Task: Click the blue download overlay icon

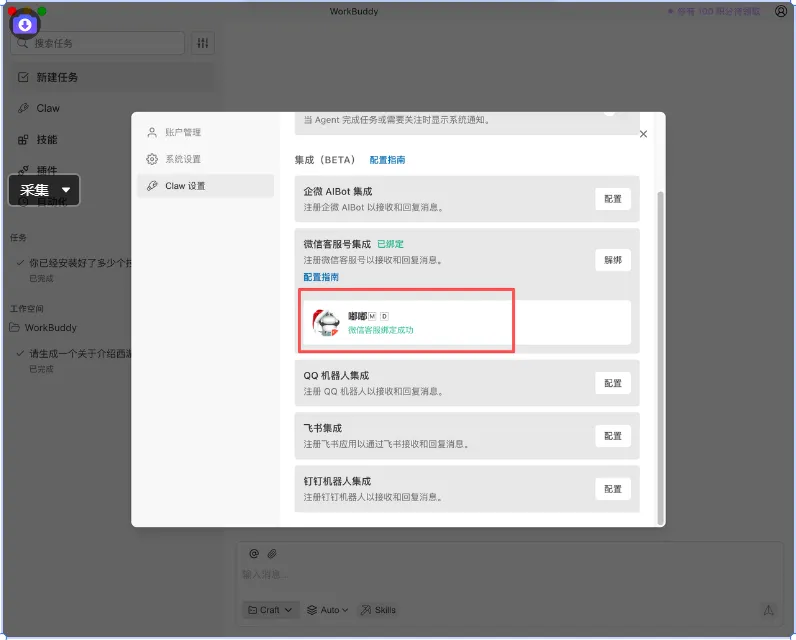Action: (x=25, y=24)
